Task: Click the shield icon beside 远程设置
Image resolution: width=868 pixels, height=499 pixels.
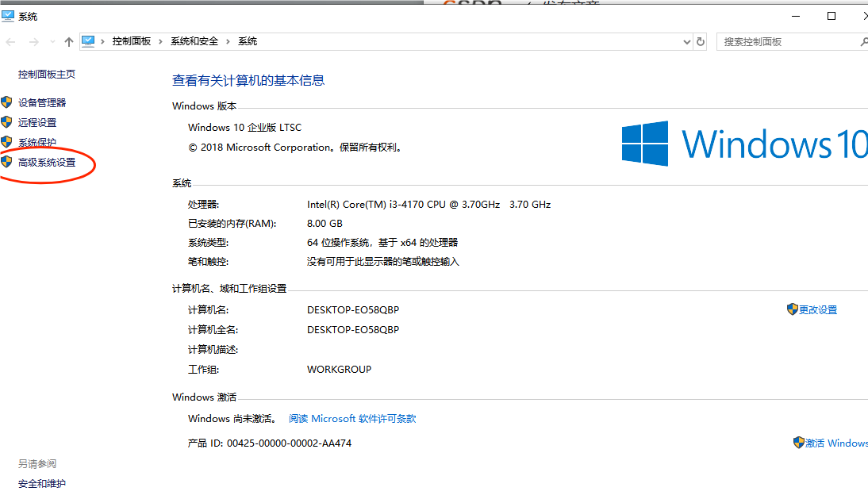Action: pos(6,121)
